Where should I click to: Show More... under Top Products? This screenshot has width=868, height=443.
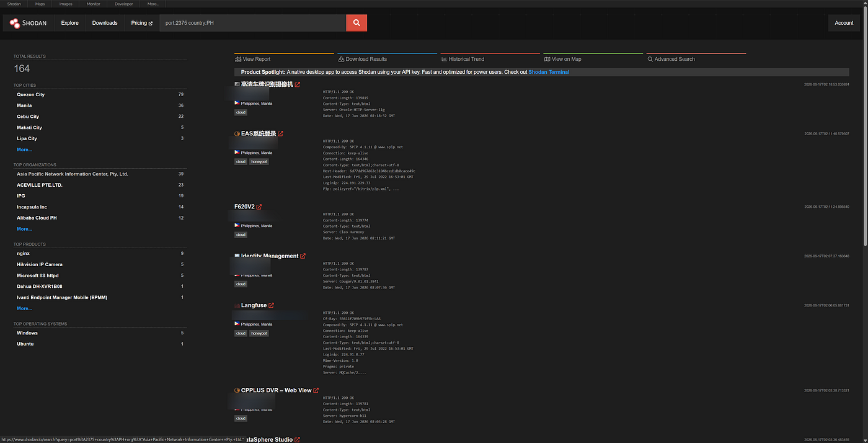click(x=24, y=308)
